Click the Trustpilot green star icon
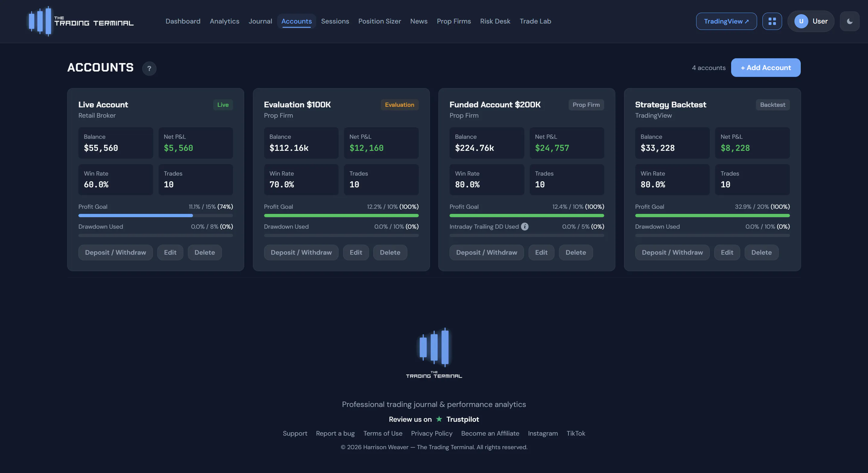868x473 pixels. point(439,419)
